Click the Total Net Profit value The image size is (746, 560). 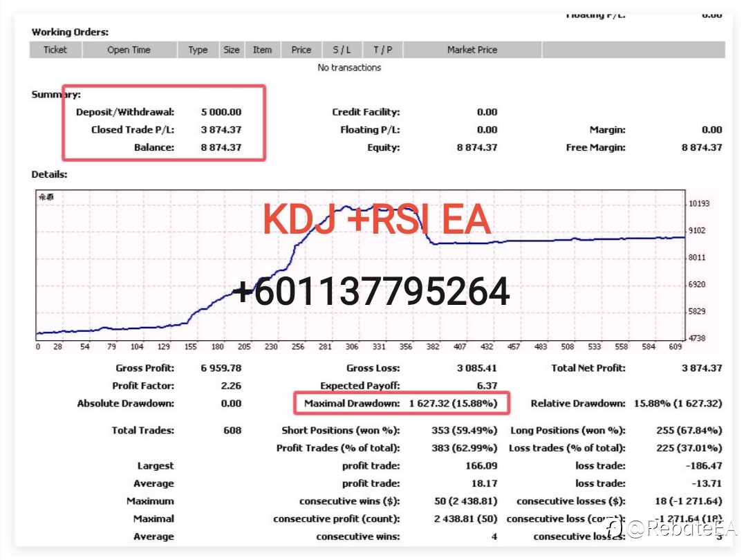click(x=702, y=368)
